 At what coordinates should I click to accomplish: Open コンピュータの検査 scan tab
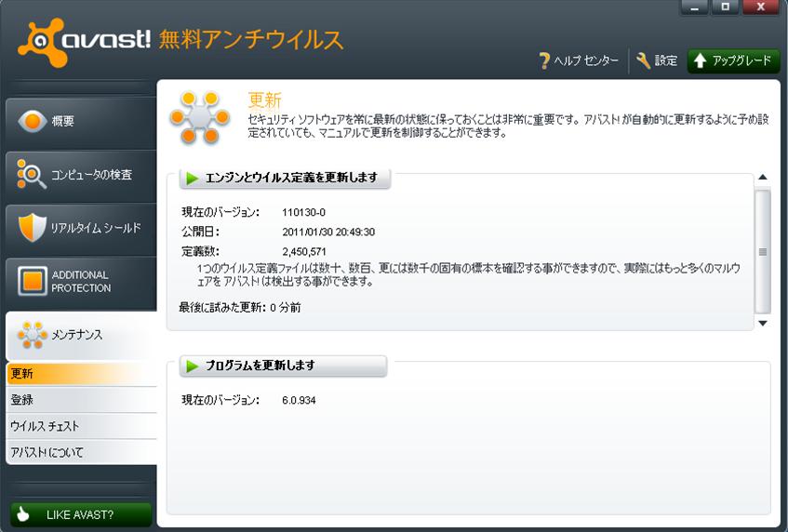[81, 175]
